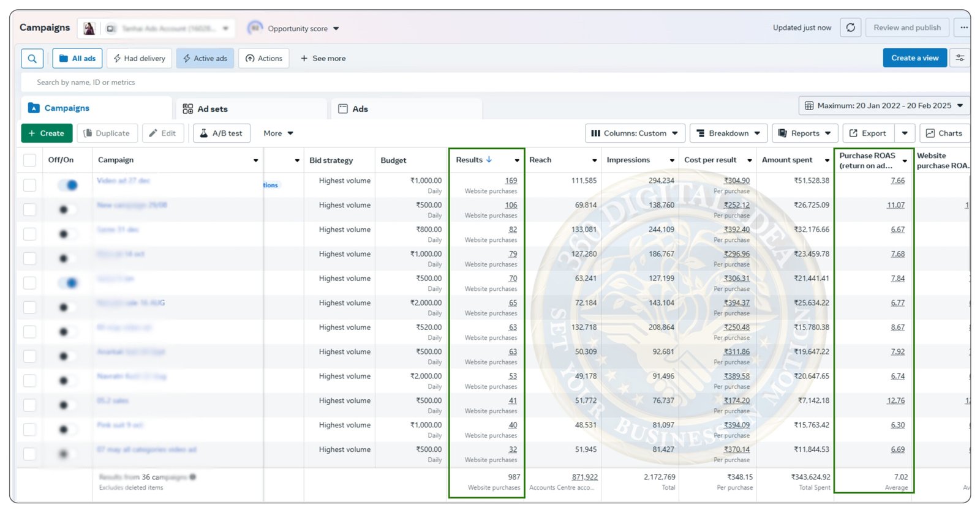Click the search magnifier icon

(x=32, y=59)
